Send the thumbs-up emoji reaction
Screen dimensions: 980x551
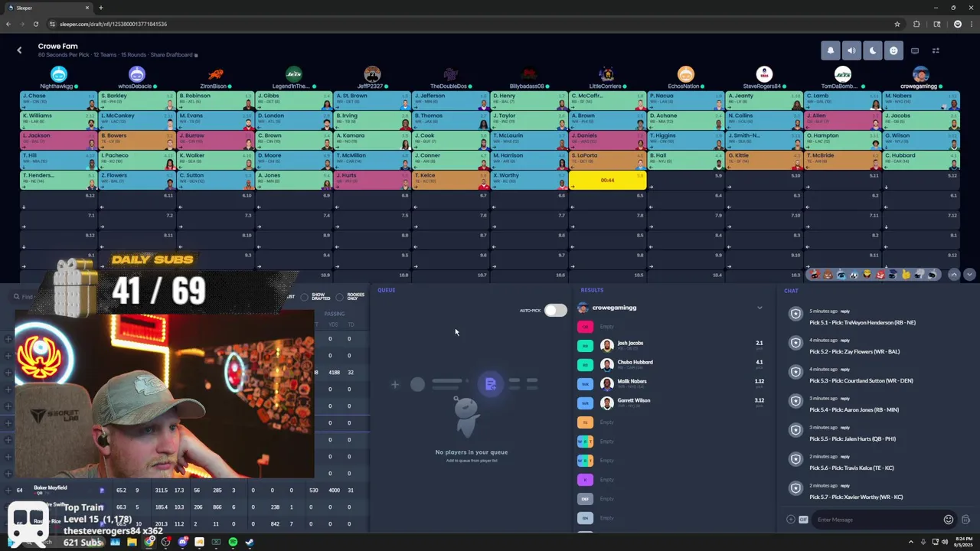(x=906, y=274)
